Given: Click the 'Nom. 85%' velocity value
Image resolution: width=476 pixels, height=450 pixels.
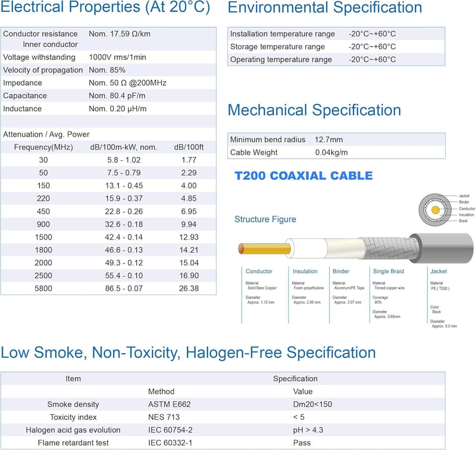Looking at the screenshot, I should point(107,70).
